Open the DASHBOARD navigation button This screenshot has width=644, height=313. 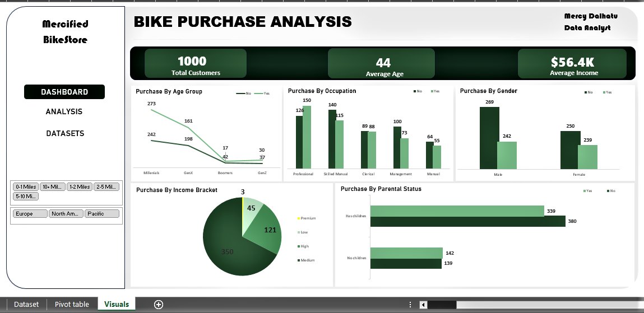[x=64, y=92]
